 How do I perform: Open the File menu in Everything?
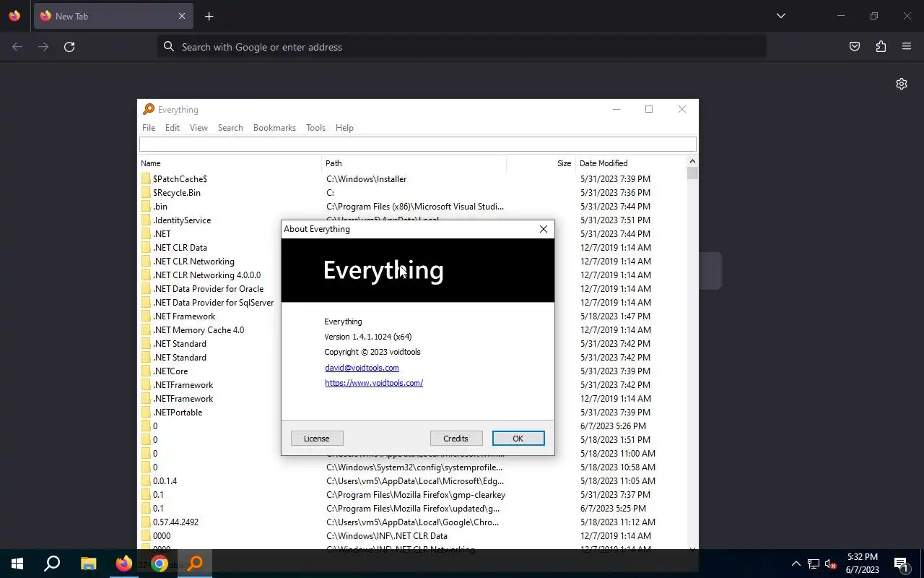click(x=149, y=128)
